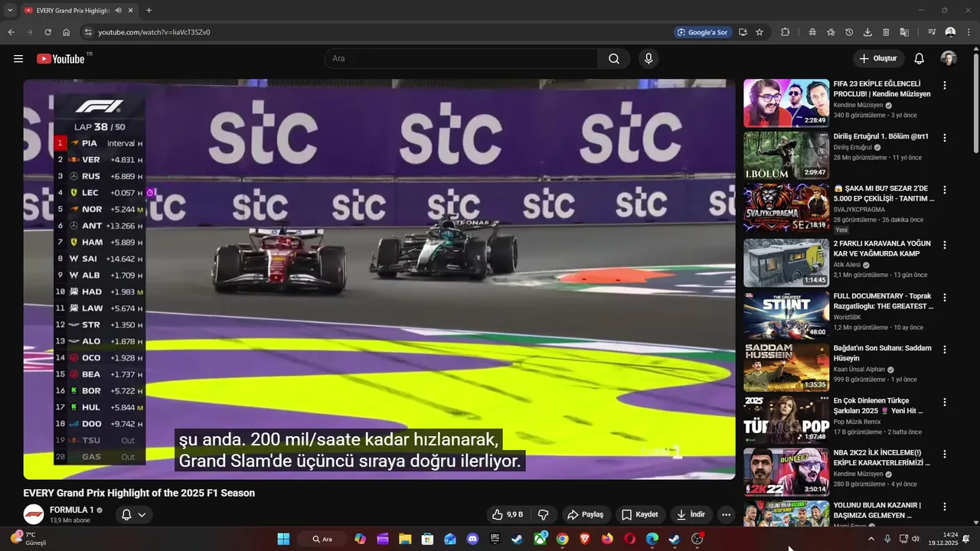This screenshot has width=980, height=551.
Task: Open FIFA 23 EKİPLE EĞLENCELİ thumbnail
Action: [x=786, y=103]
